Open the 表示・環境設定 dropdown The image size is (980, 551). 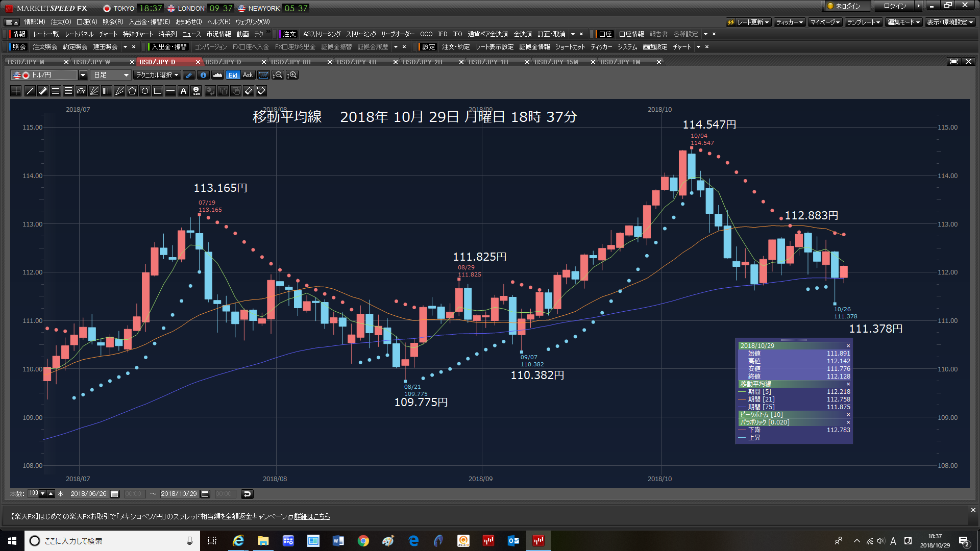tap(950, 22)
